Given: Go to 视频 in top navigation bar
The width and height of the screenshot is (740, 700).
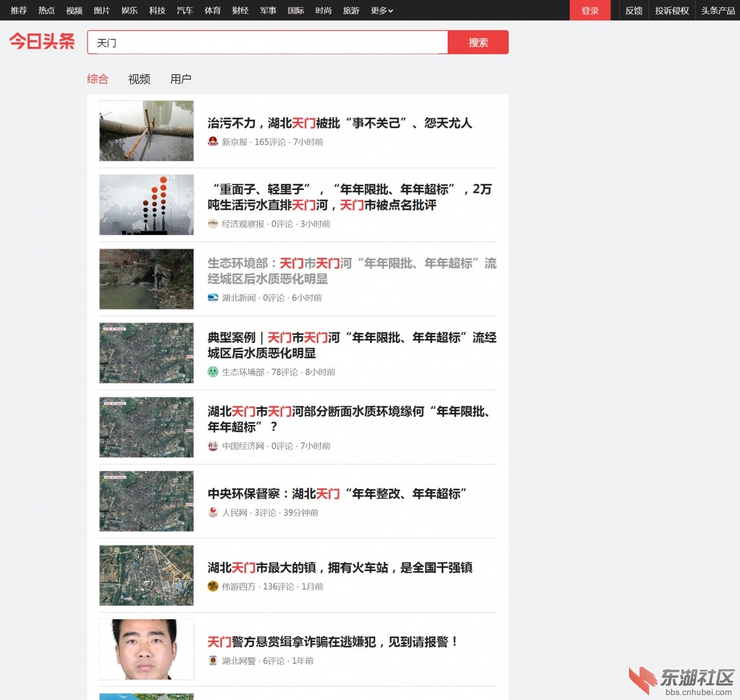Looking at the screenshot, I should [x=74, y=10].
